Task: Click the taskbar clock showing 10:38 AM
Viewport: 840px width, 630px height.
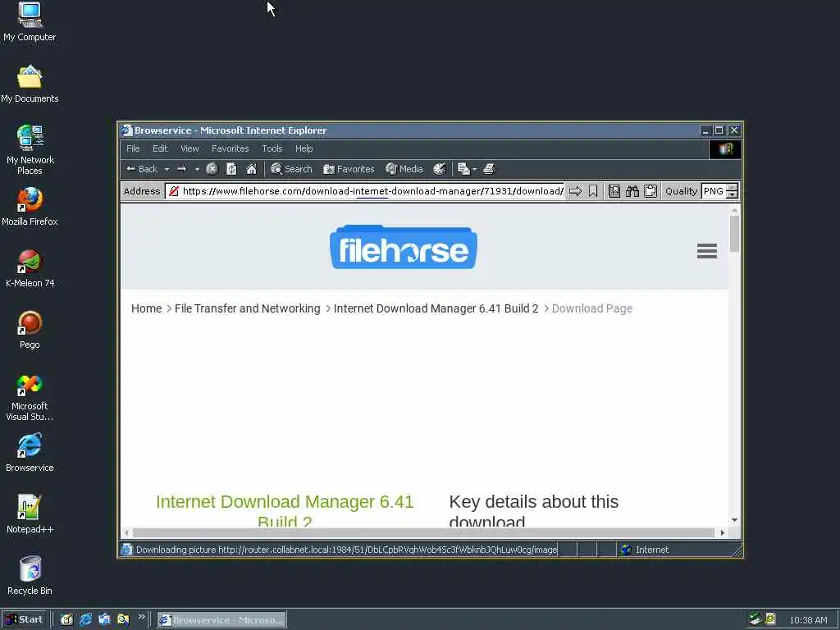Action: pos(808,620)
